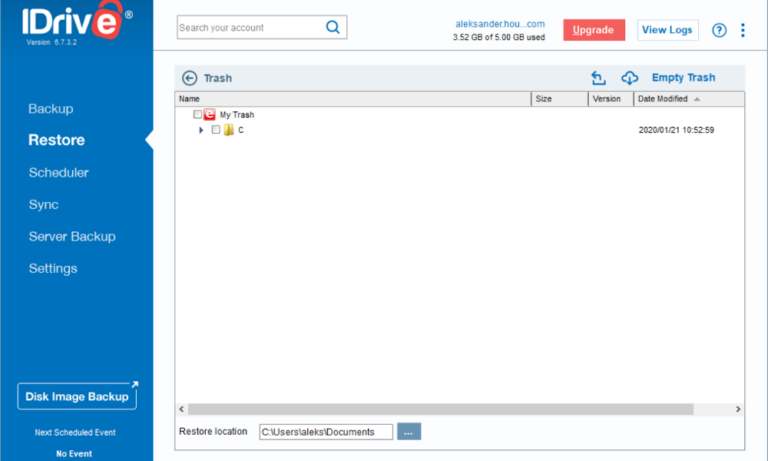Open the Settings section
The height and width of the screenshot is (461, 768).
pos(53,268)
